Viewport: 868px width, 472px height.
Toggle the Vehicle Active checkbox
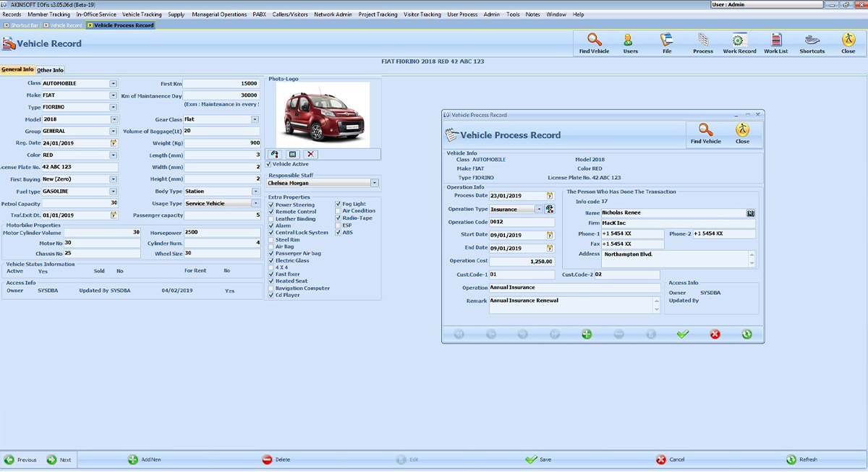coord(269,164)
